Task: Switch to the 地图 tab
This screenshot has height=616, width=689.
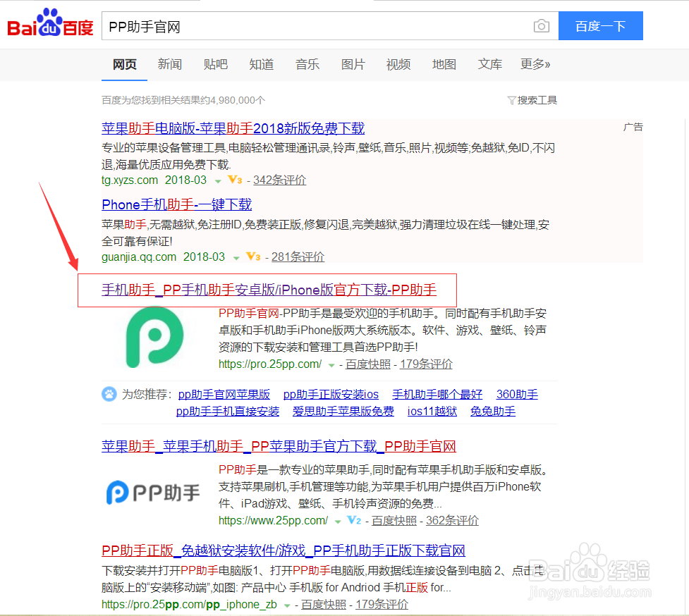Action: pyautogui.click(x=444, y=65)
